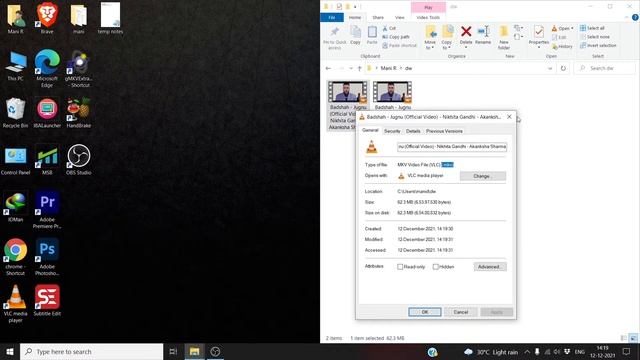The image size is (640, 360).
Task: Switch to Security tab in properties dialog
Action: (x=392, y=131)
